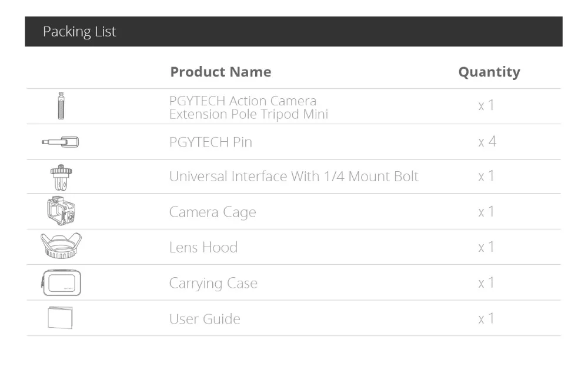This screenshot has height=386, width=588.
Task: Click the user guide booklet icon
Action: coord(60,318)
